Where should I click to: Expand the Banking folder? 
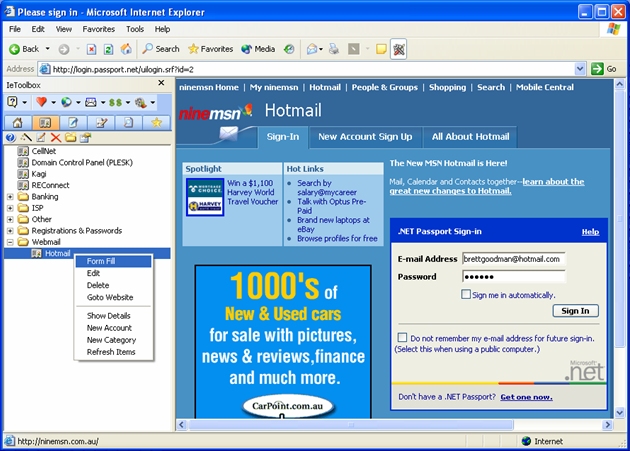(x=10, y=196)
